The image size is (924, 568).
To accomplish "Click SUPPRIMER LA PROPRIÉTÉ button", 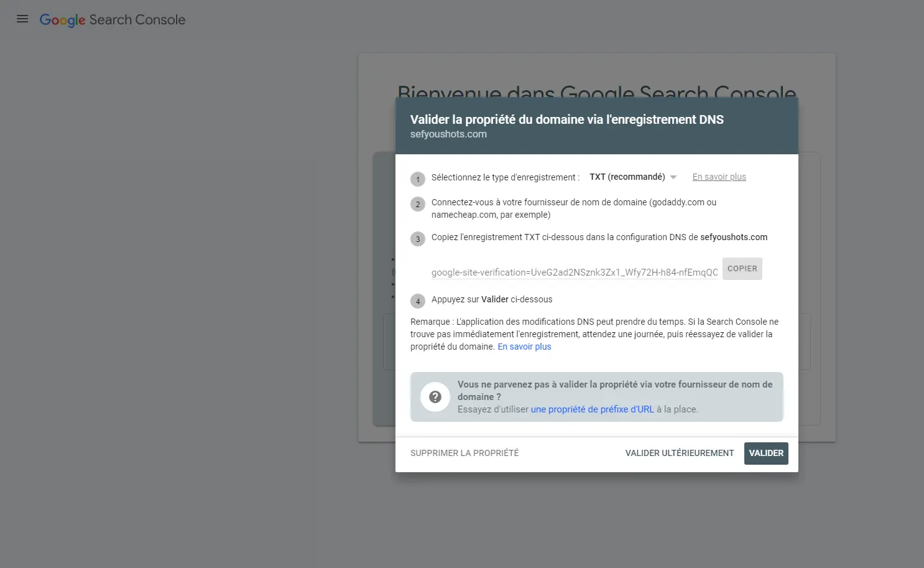I will (464, 453).
